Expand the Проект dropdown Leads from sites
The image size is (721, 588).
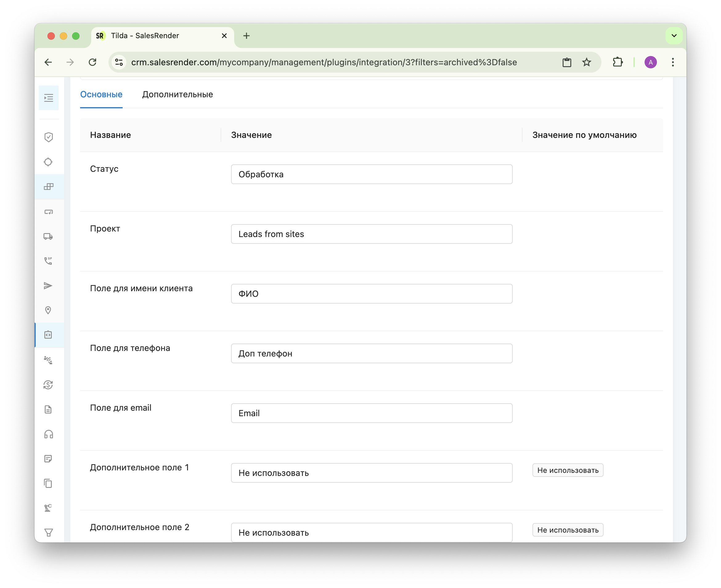coord(372,234)
